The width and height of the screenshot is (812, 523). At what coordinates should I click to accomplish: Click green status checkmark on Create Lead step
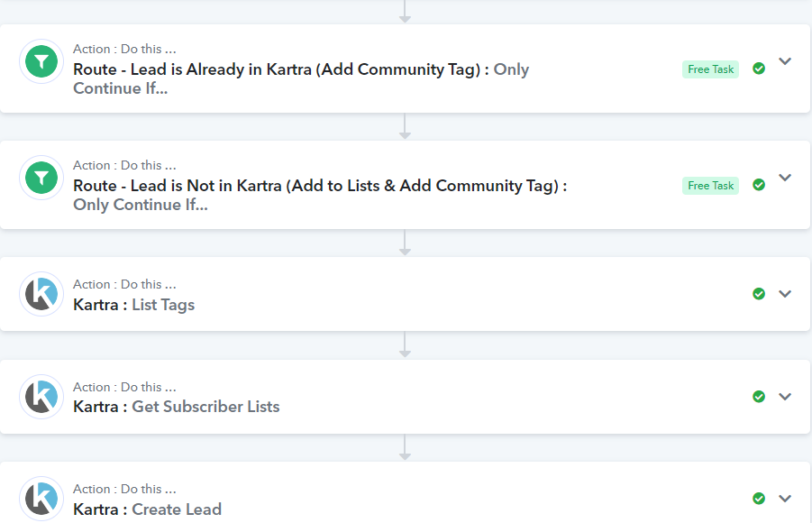[x=759, y=499]
